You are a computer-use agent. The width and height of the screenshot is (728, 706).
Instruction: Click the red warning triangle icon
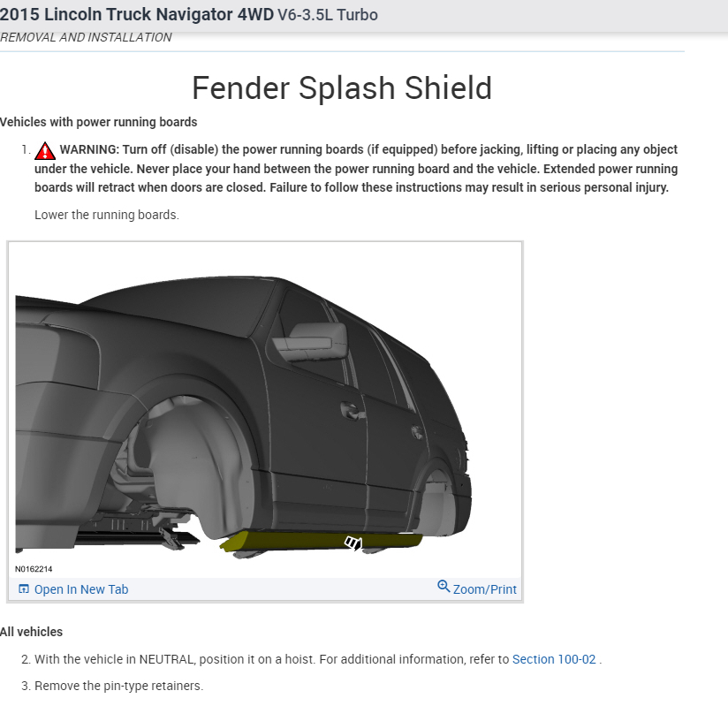click(45, 150)
